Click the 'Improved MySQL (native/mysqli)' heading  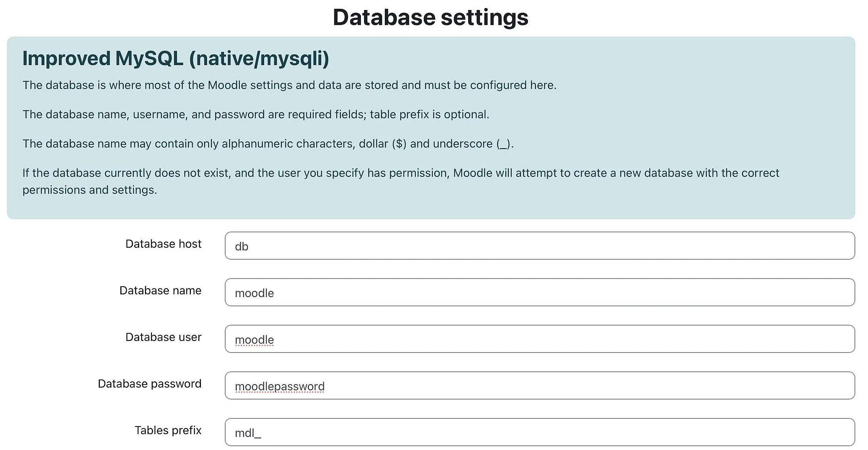coord(176,59)
